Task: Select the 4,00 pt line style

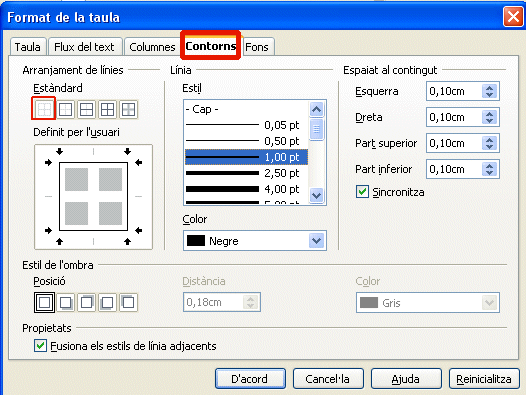Action: tap(246, 189)
